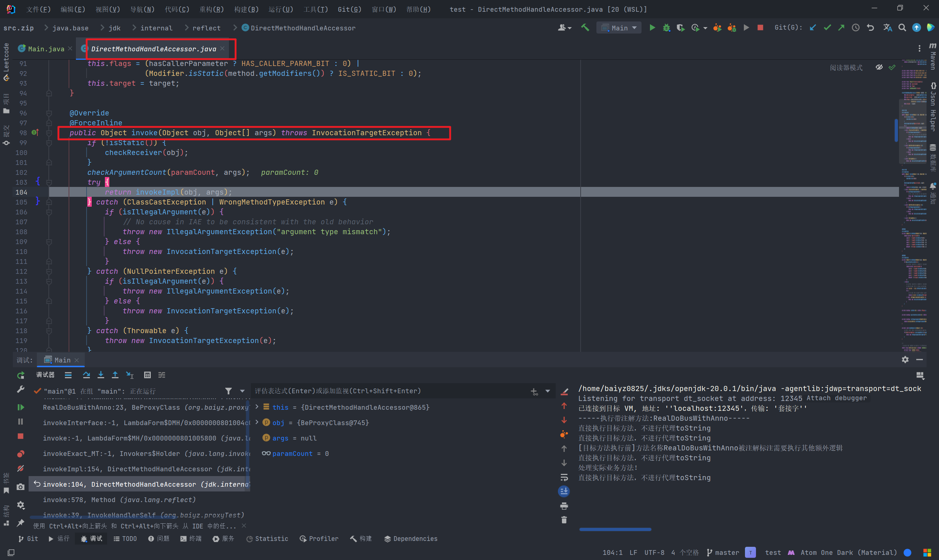The width and height of the screenshot is (939, 560).
Task: Pause program in debug side toolbar
Action: (21, 421)
